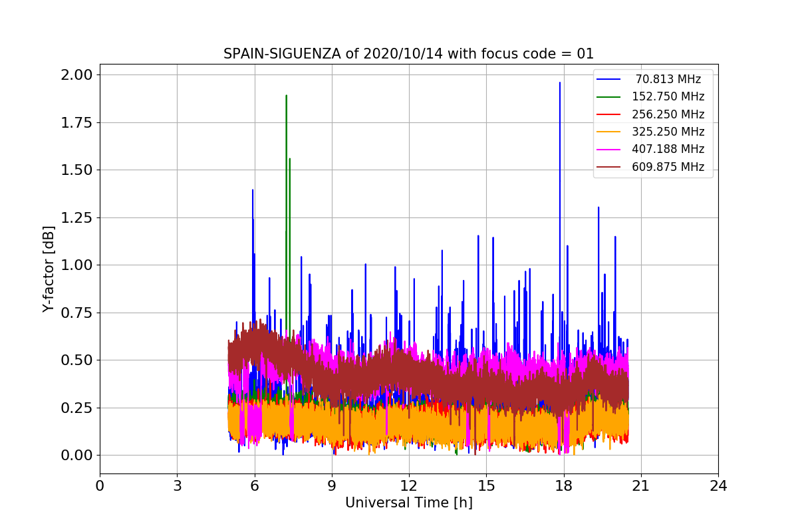The image size is (798, 532).
Task: Click the x-axis tick label '21'
Action: point(640,486)
